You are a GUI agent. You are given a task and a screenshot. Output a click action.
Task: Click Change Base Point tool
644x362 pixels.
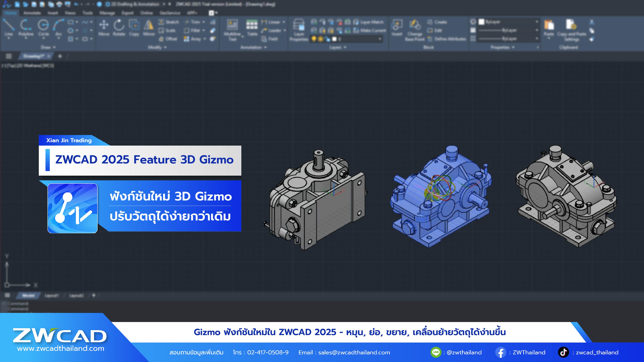click(415, 30)
